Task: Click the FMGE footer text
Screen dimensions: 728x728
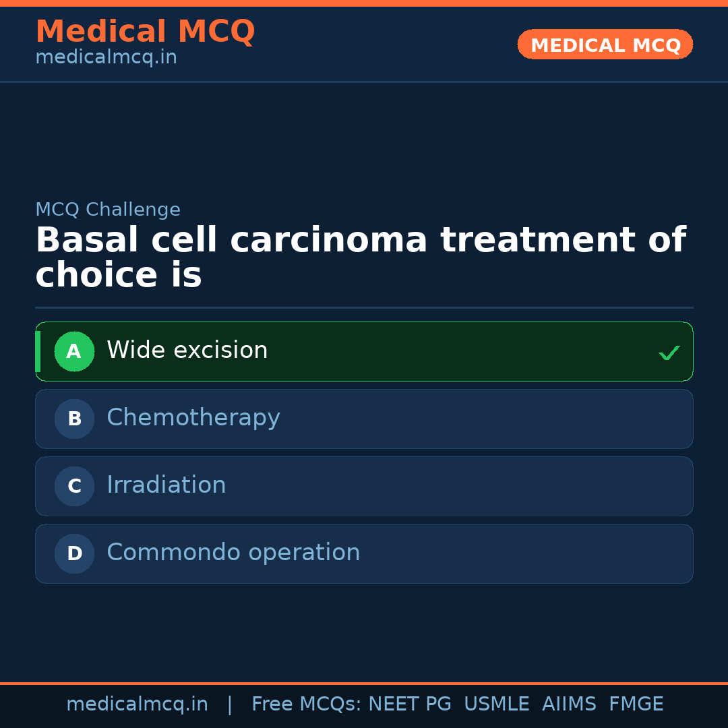Action: [636, 704]
